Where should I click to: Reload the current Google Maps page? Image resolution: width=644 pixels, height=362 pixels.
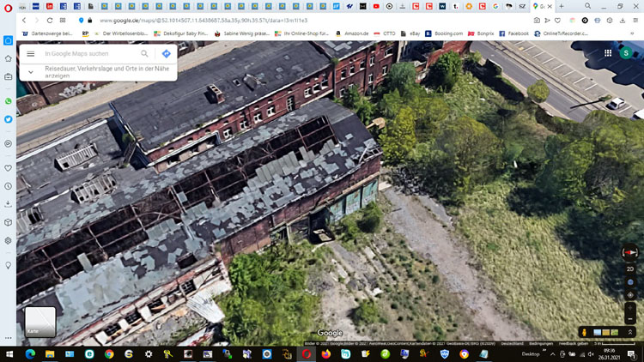pos(50,20)
